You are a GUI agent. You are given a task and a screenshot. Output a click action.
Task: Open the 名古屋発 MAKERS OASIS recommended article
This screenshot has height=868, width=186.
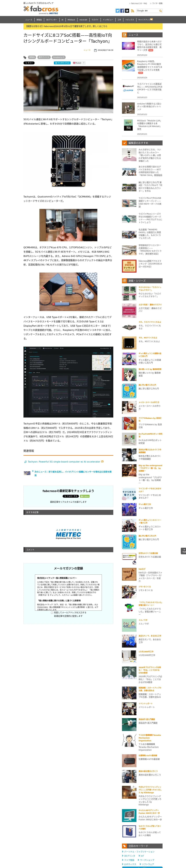pos(142,233)
